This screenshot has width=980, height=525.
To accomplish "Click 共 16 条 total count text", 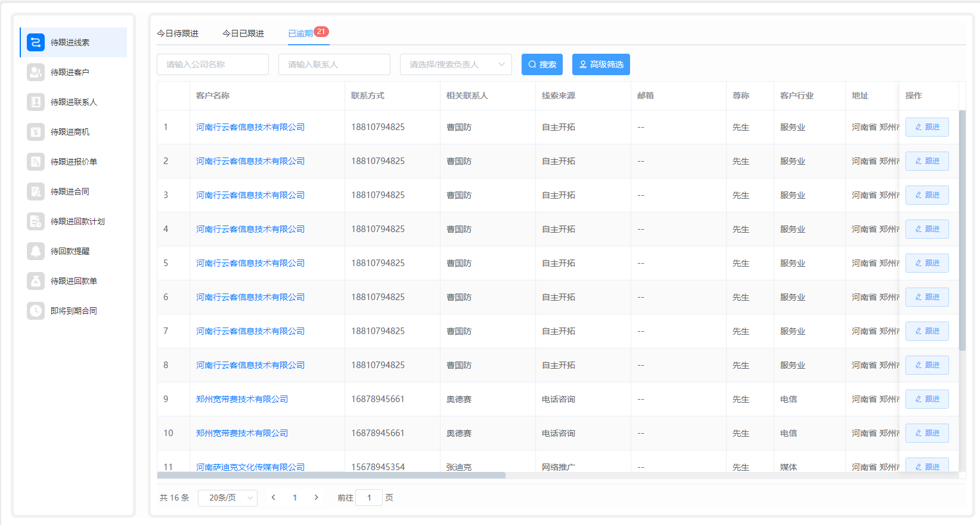I will (x=175, y=498).
